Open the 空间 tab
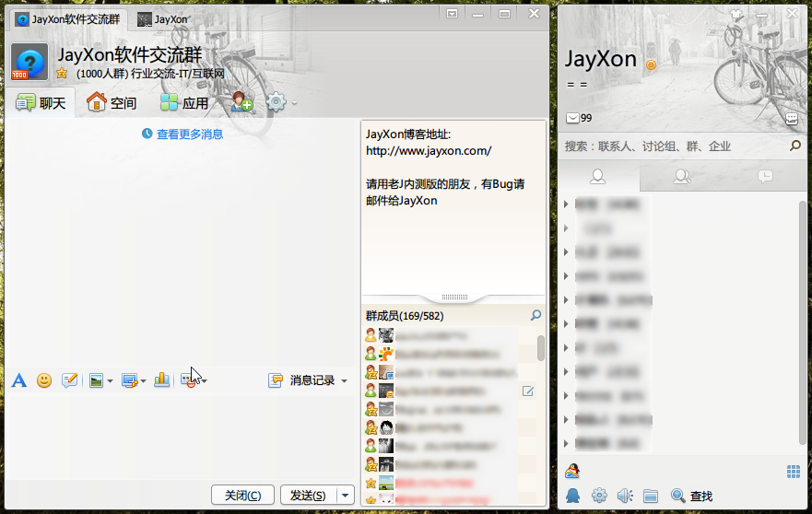 (112, 102)
